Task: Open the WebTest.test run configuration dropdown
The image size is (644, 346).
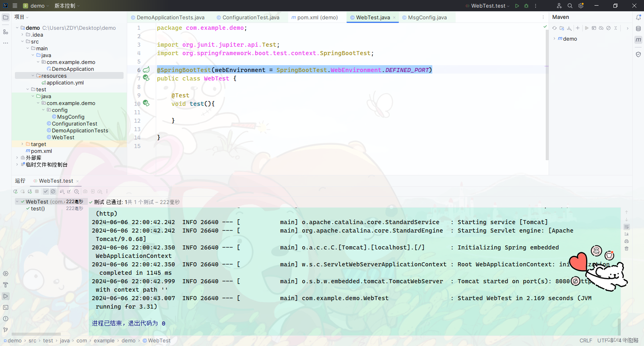Action: (487, 6)
